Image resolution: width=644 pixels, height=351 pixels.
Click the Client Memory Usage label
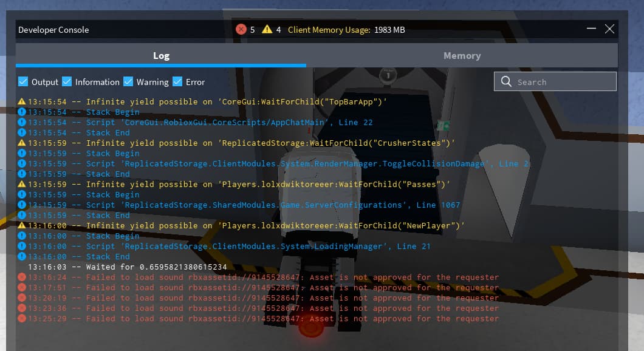pos(329,30)
